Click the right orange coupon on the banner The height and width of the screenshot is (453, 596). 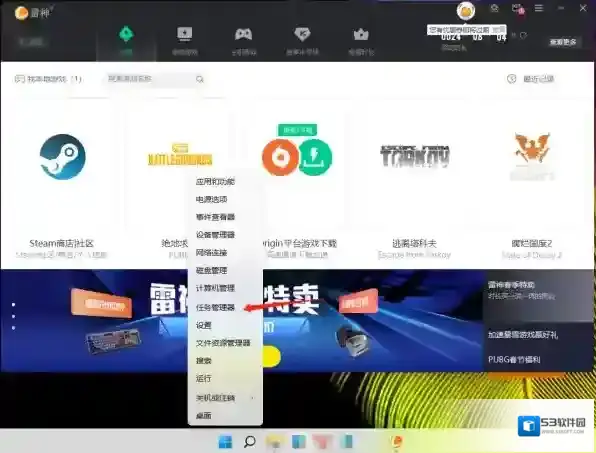point(358,301)
